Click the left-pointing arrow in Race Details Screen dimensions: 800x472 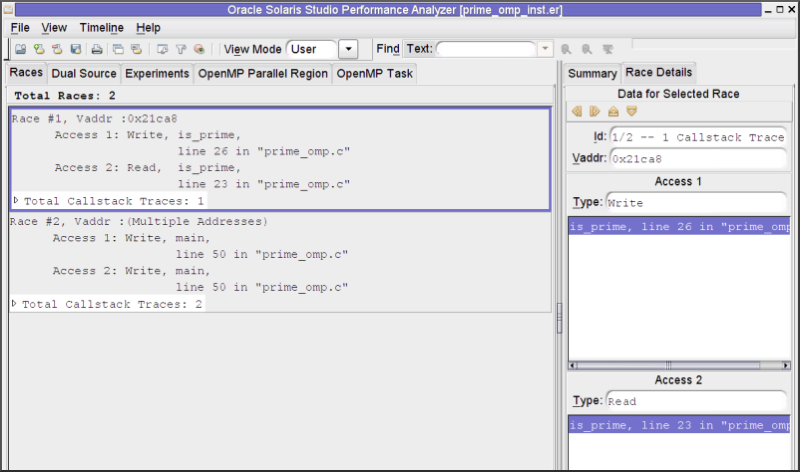pos(577,111)
